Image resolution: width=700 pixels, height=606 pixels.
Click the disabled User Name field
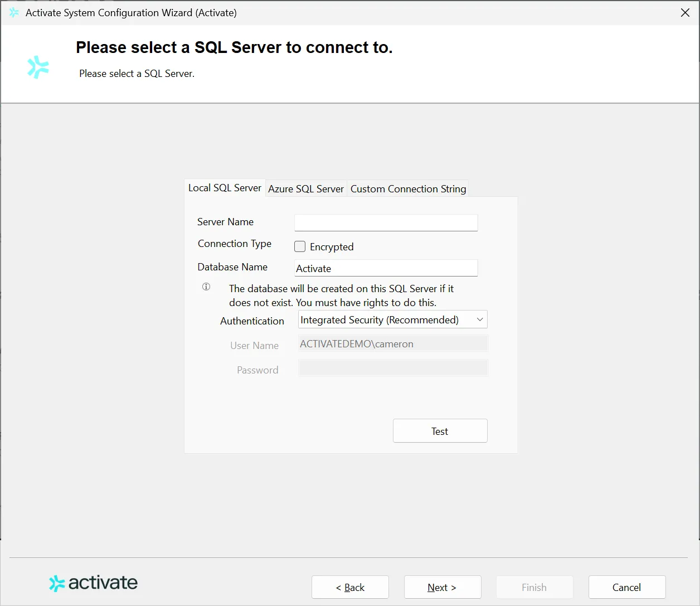pos(393,344)
